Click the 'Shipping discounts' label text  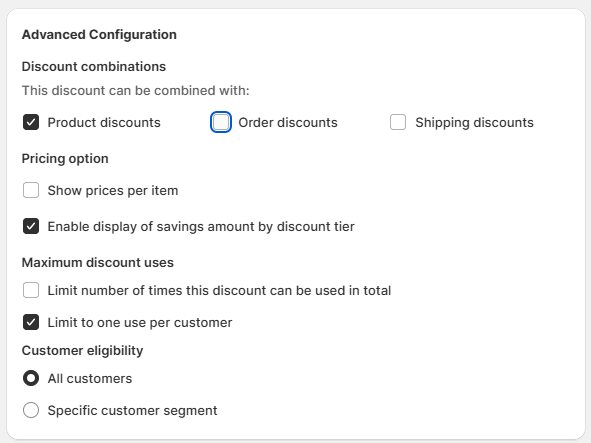pos(475,123)
